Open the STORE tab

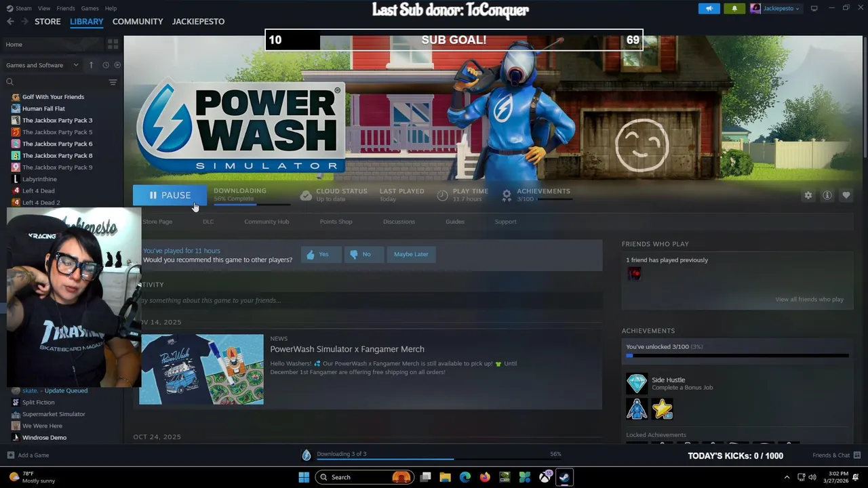pos(47,21)
